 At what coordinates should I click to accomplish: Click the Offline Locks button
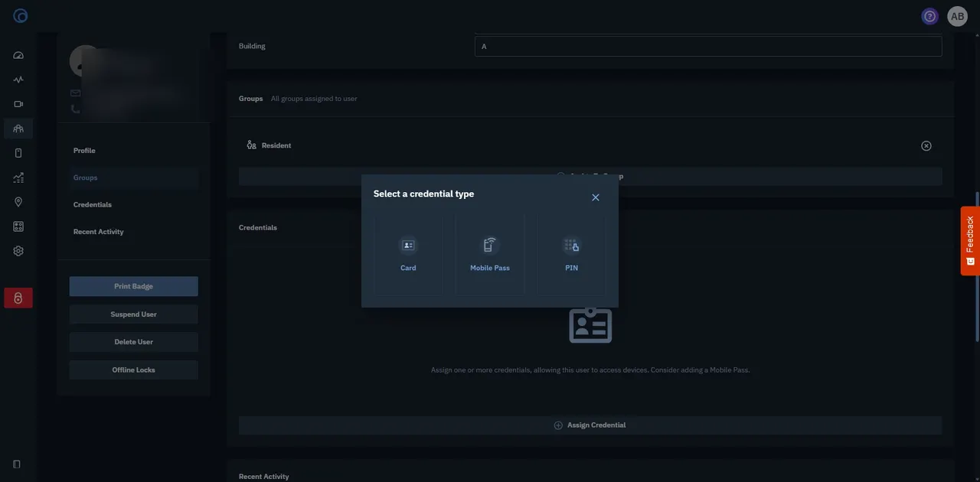[134, 370]
